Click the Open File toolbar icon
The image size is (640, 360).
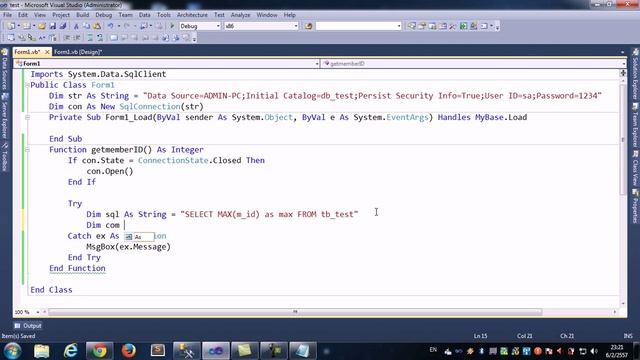tap(42, 26)
